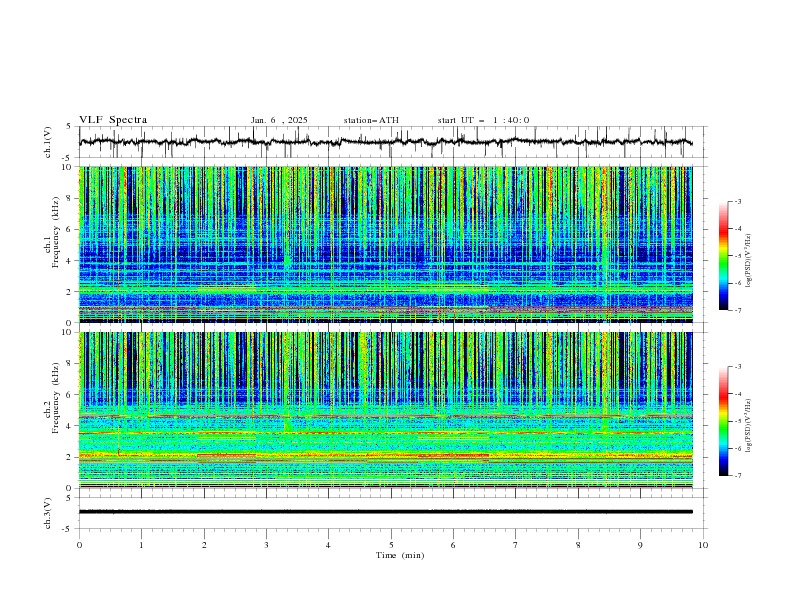Click the "ch.3(V)" axis label

pyautogui.click(x=48, y=513)
